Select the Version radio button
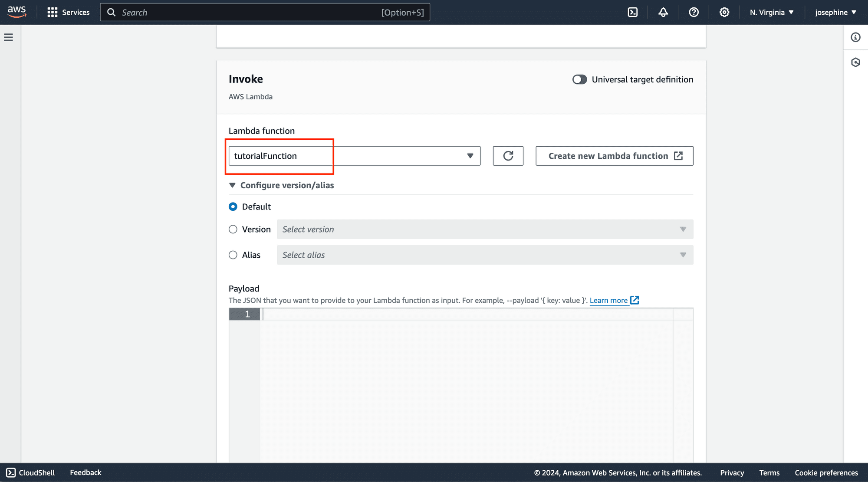This screenshot has height=482, width=868. point(233,229)
